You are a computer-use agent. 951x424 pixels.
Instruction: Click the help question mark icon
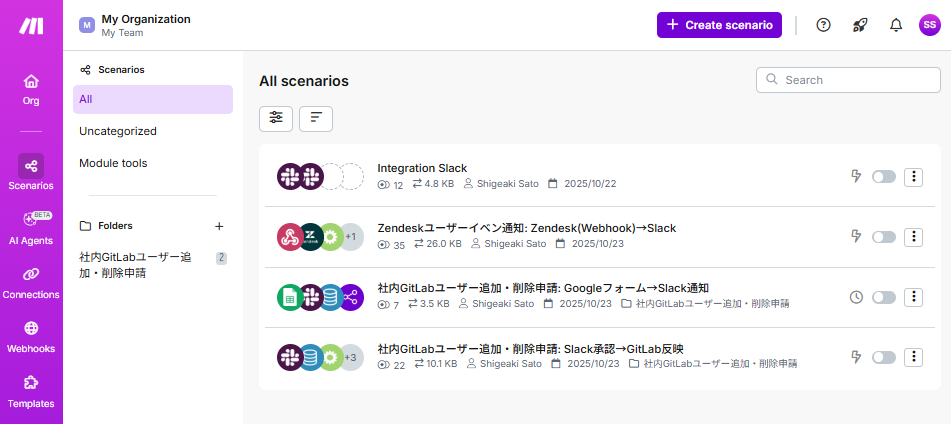[823, 25]
